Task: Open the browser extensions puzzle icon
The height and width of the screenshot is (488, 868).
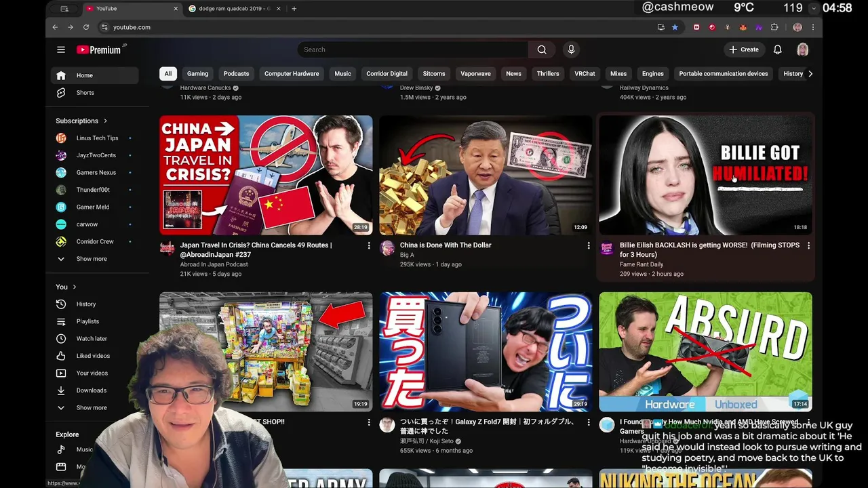Action: click(774, 27)
